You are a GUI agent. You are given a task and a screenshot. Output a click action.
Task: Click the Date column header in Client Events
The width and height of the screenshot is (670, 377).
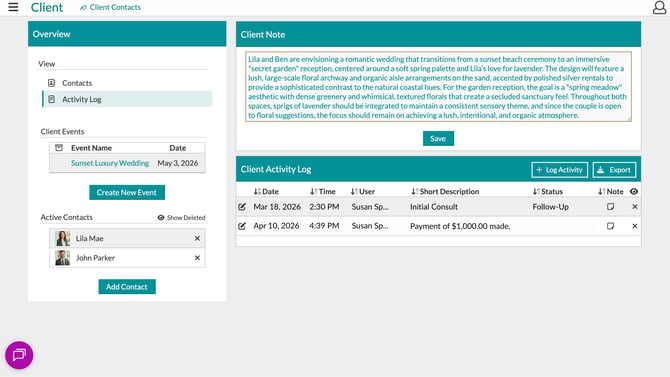(x=178, y=147)
